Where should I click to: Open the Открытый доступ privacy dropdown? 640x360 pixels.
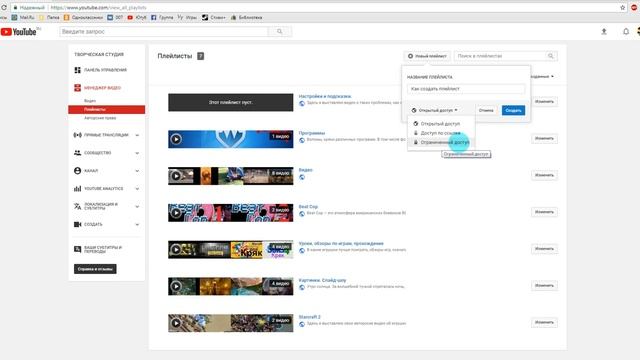point(434,110)
